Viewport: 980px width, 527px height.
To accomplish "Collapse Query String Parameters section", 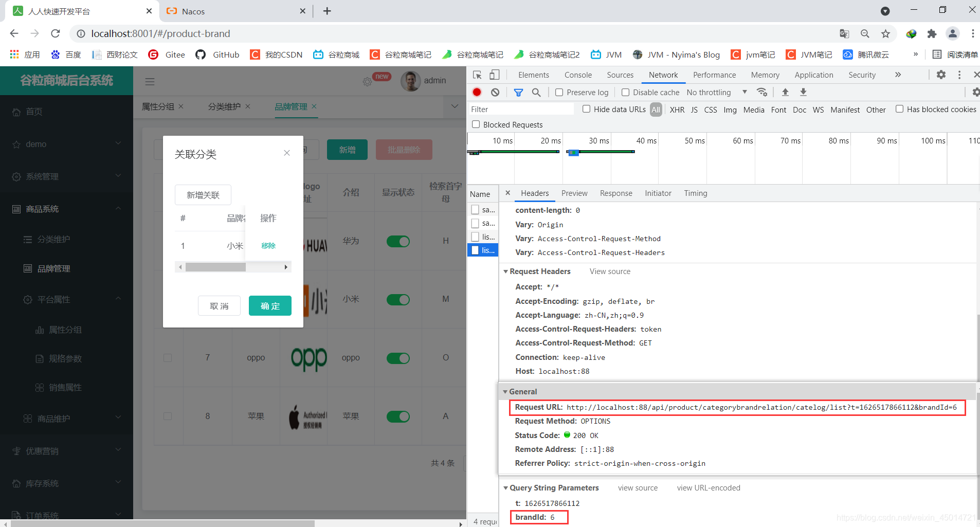I will click(x=505, y=488).
